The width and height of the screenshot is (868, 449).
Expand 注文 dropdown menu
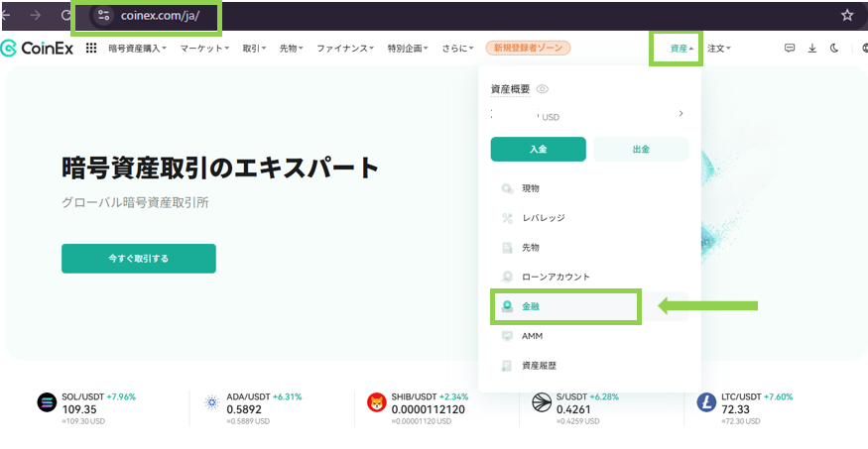pyautogui.click(x=719, y=49)
